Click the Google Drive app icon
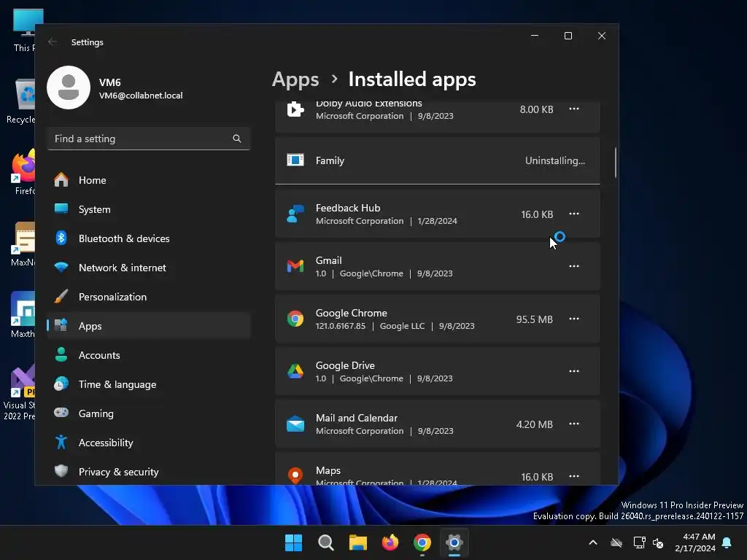 (x=295, y=371)
